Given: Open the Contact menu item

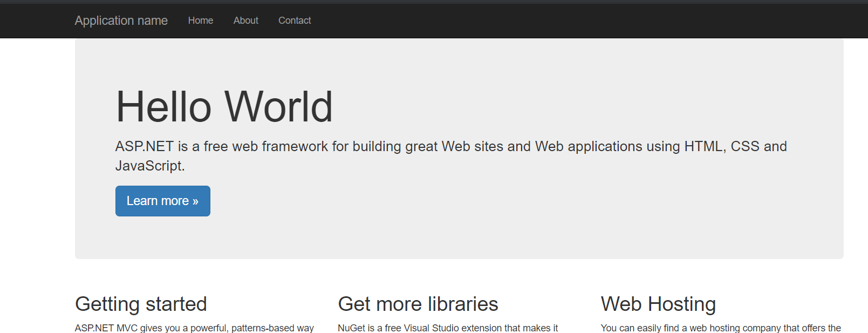Looking at the screenshot, I should (295, 21).
